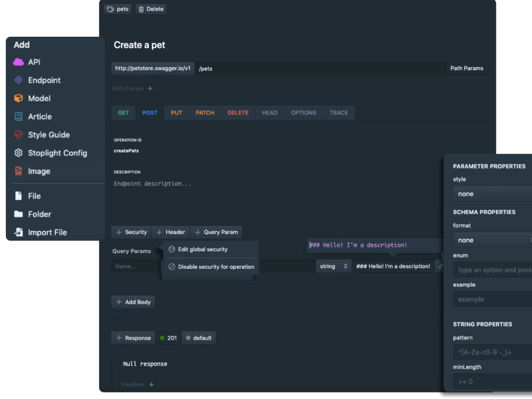This screenshot has height=399, width=532.
Task: Click the plus icon next to Path Param
Action: click(x=150, y=88)
